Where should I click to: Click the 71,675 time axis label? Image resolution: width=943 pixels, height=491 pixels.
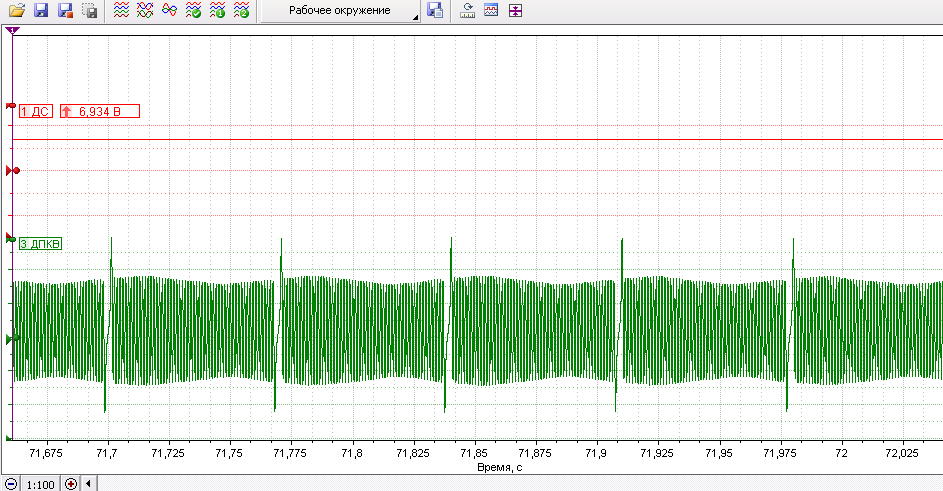pos(46,453)
